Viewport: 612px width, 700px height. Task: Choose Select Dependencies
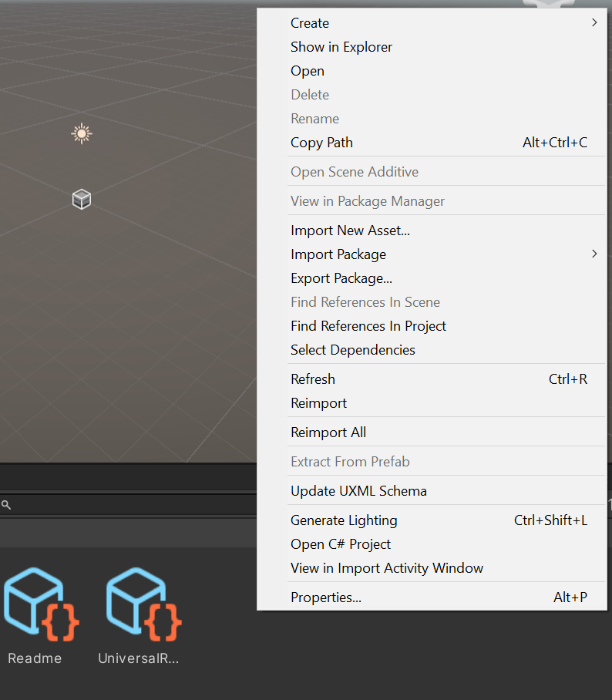pos(432,350)
